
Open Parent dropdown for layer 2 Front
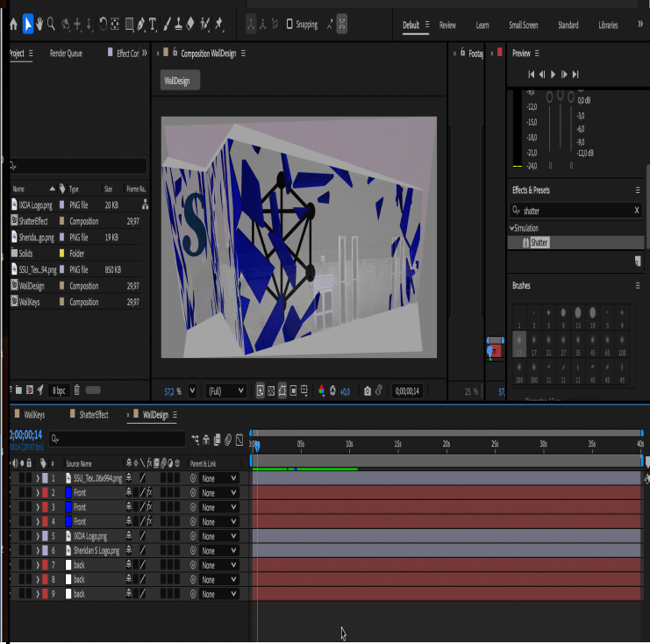pos(219,493)
